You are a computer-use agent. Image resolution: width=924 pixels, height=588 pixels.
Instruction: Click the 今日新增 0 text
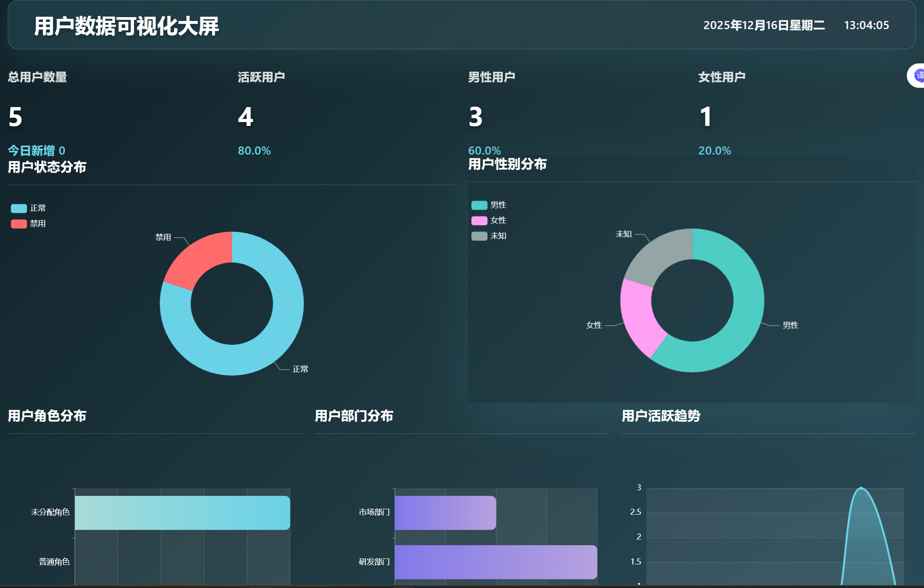tap(36, 151)
